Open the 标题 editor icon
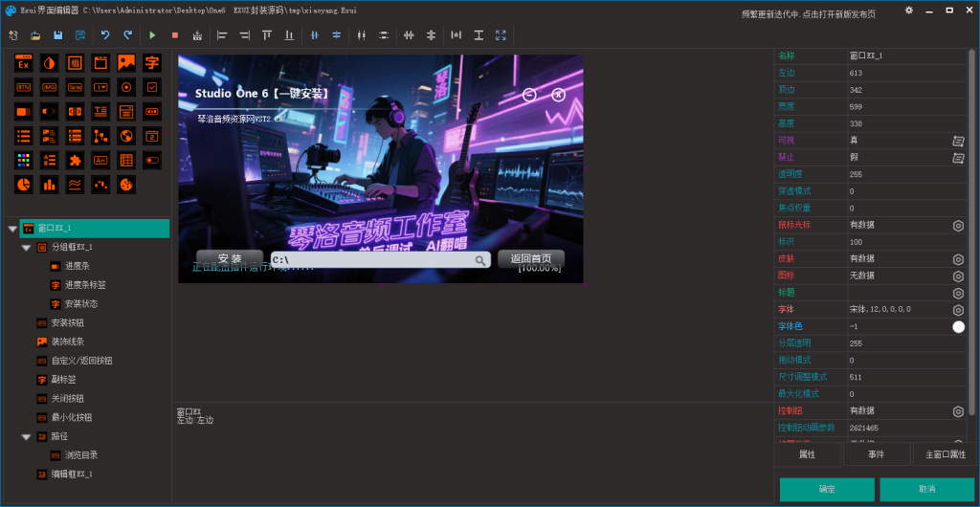This screenshot has width=980, height=507. (958, 293)
